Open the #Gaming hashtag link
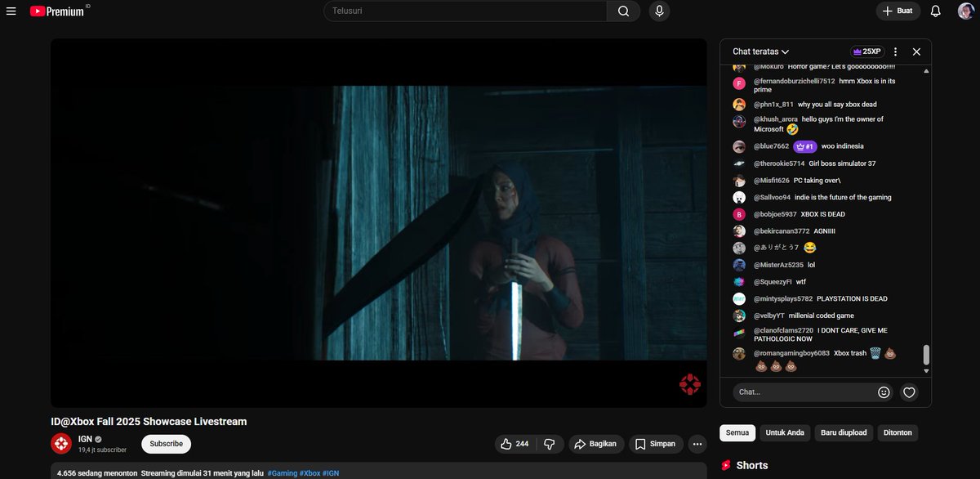The height and width of the screenshot is (479, 980). (282, 473)
